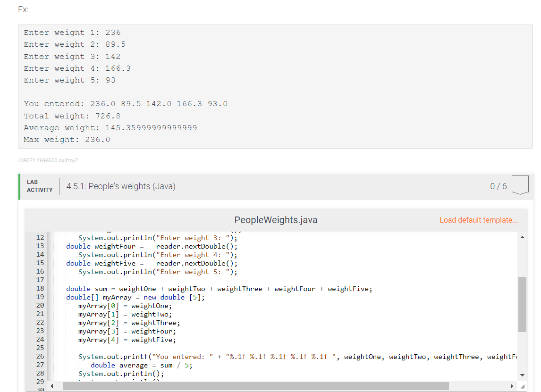This screenshot has height=392, width=541.
Task: Click the horizontal scrollbar thumb
Action: point(260,385)
